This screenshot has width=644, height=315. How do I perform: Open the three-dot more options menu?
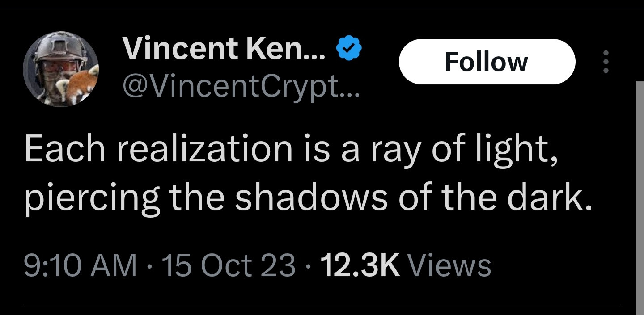click(606, 62)
